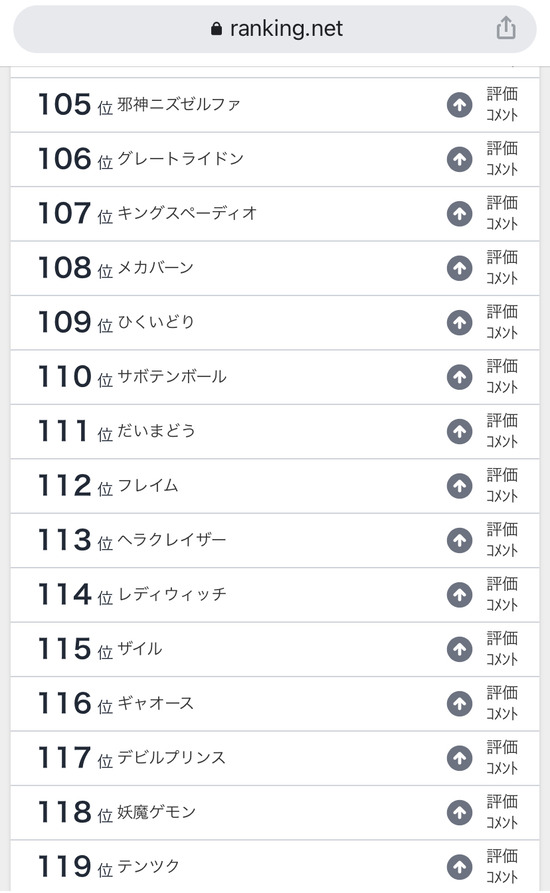This screenshot has width=550, height=893.
Task: Click the ranking.net address bar
Action: point(275,28)
